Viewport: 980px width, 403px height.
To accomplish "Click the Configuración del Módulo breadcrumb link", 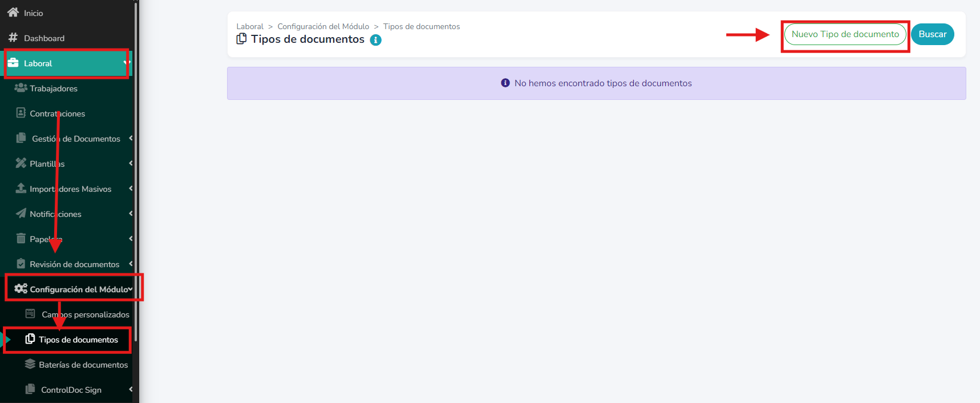I will (x=323, y=26).
